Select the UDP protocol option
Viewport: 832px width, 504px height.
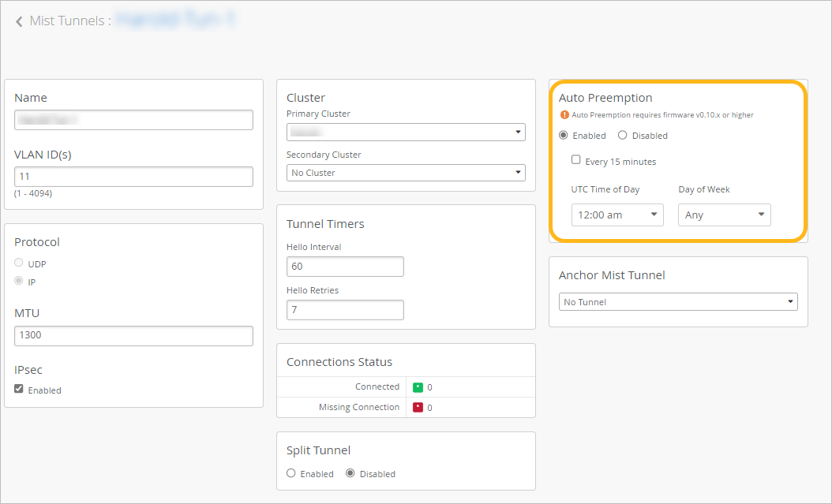20,263
